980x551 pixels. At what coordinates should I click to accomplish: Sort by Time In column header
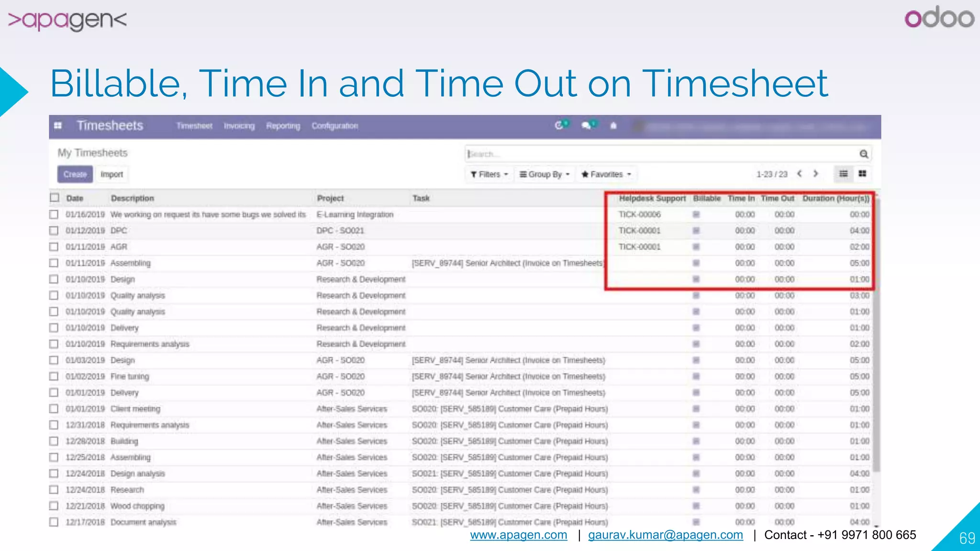741,198
